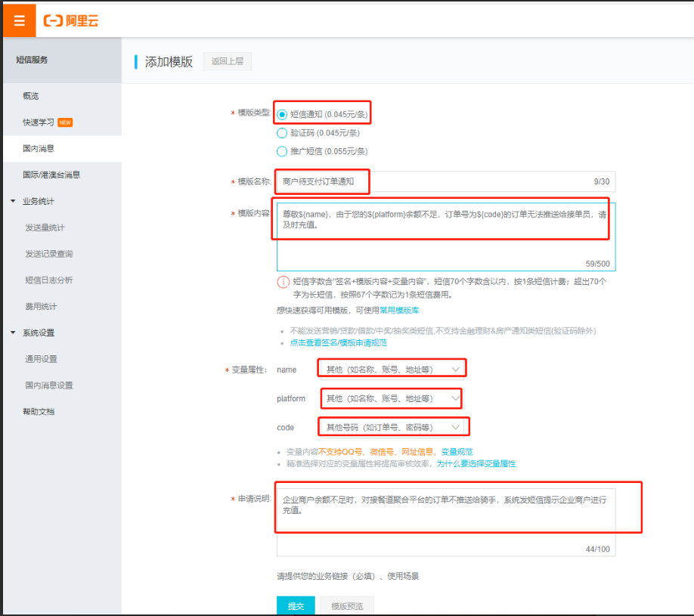Choose 推广短信 radio option
This screenshot has width=694, height=616.
point(282,151)
